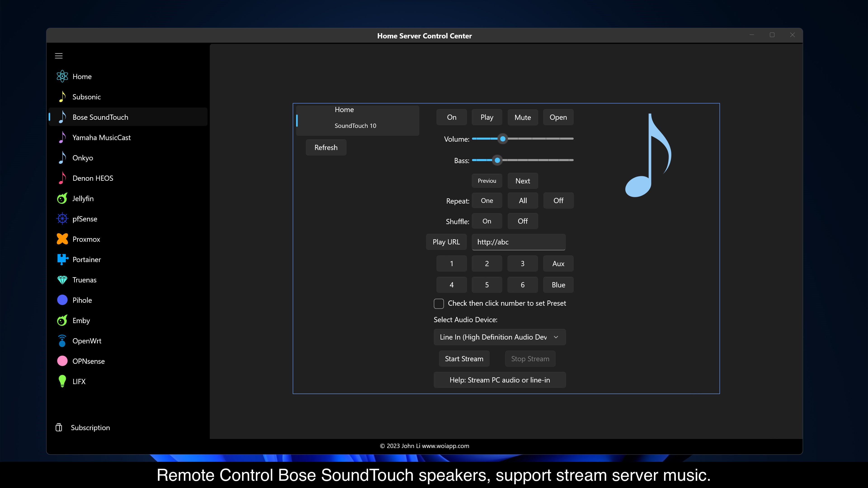
Task: Set Repeat to All
Action: pos(523,201)
